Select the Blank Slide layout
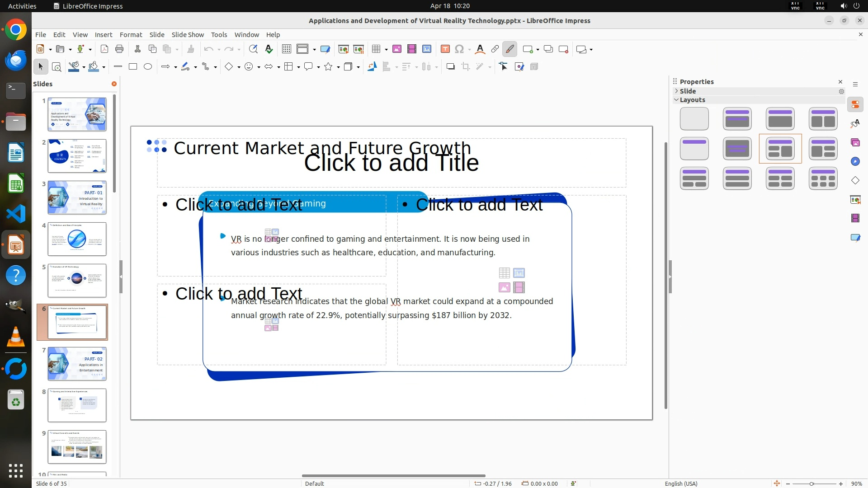 pyautogui.click(x=694, y=119)
